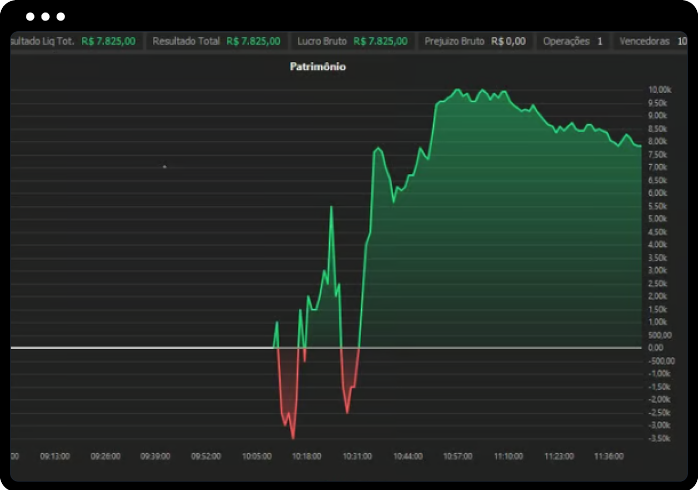
Task: Click the Resultado Total statistic
Action: (215, 41)
